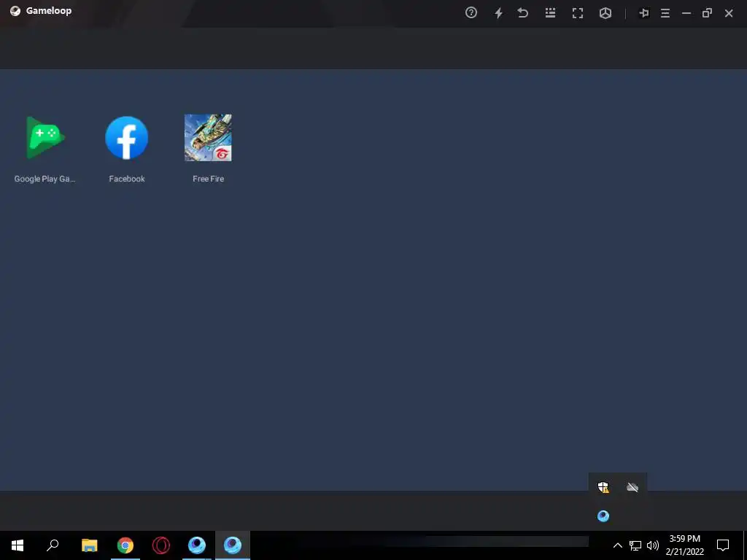Open Windows taskbar search

pos(53,545)
